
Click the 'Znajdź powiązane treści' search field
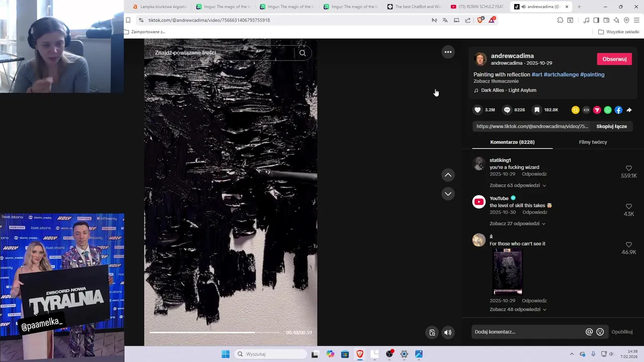point(221,53)
